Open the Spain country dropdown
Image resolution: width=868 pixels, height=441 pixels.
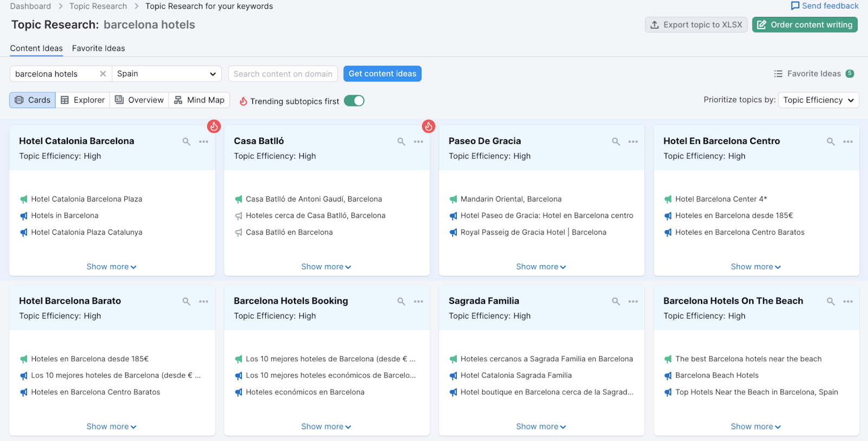(x=167, y=74)
